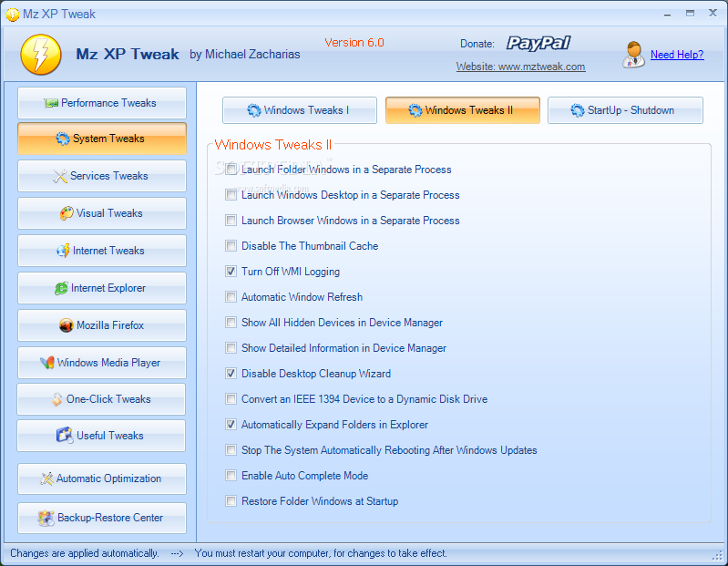Click the help assistant person icon
The image size is (728, 566).
tap(633, 55)
